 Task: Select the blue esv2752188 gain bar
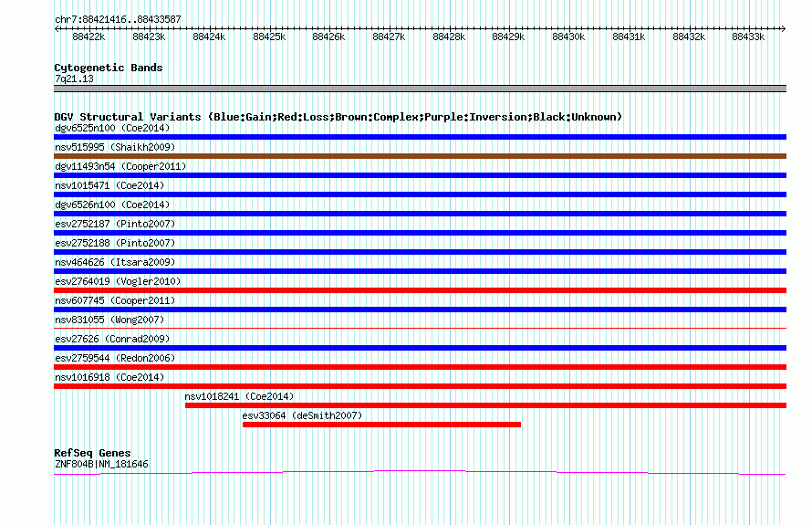click(420, 252)
